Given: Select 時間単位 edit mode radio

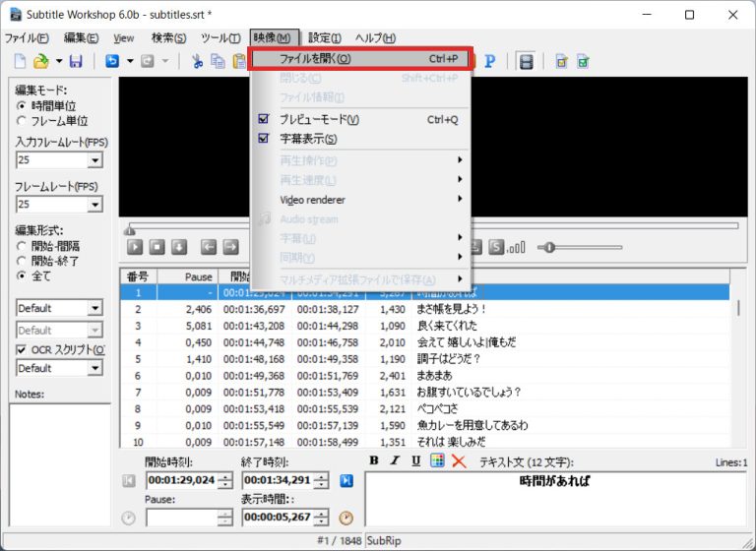Looking at the screenshot, I should tap(22, 106).
